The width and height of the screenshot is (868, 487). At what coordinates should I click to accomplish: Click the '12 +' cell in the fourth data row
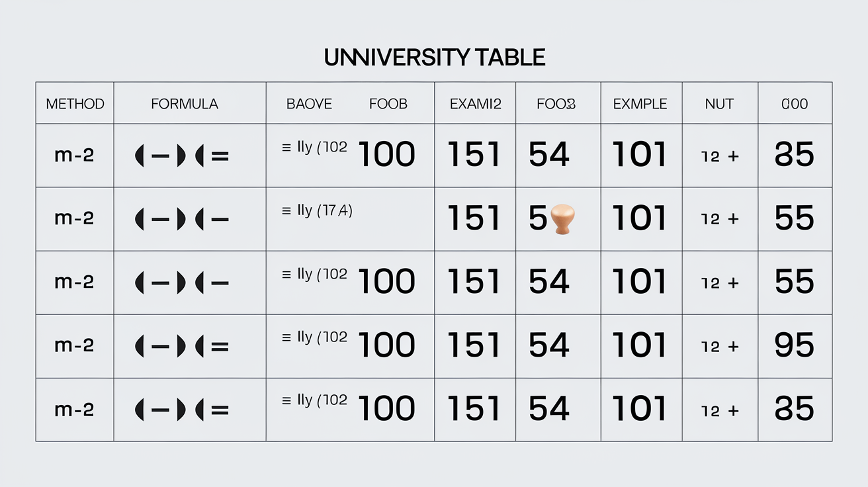pyautogui.click(x=720, y=347)
